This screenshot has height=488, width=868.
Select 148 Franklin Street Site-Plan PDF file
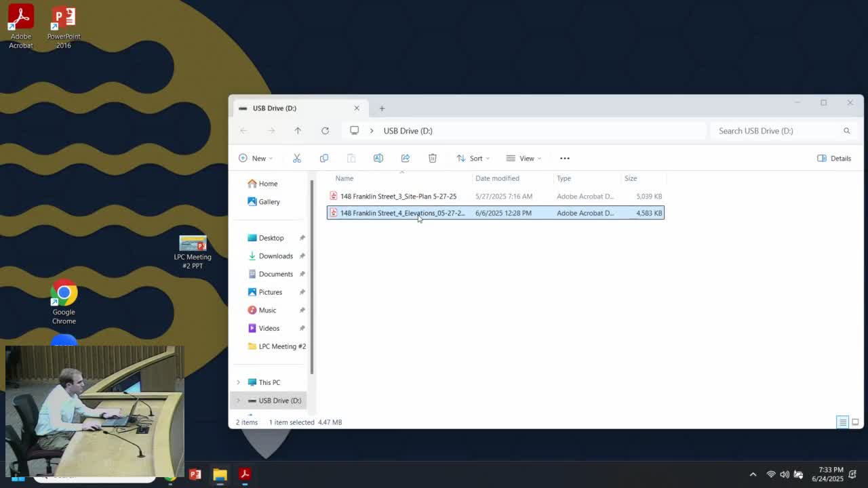click(398, 196)
